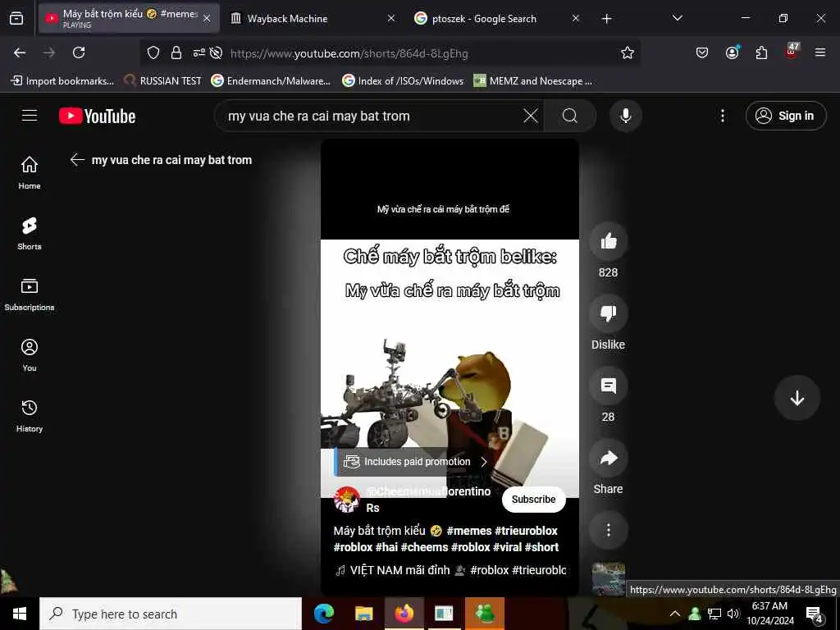Image resolution: width=840 pixels, height=630 pixels.
Task: Open a new tab
Action: 606,19
